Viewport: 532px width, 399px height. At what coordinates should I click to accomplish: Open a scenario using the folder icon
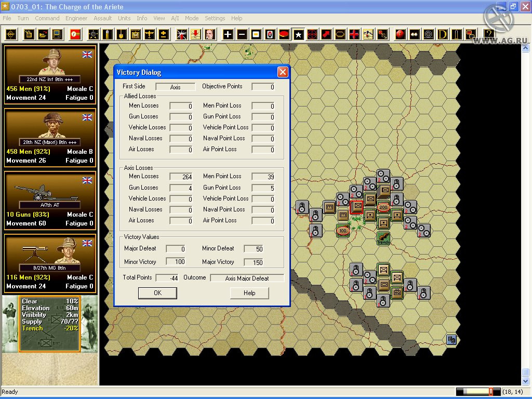point(42,35)
